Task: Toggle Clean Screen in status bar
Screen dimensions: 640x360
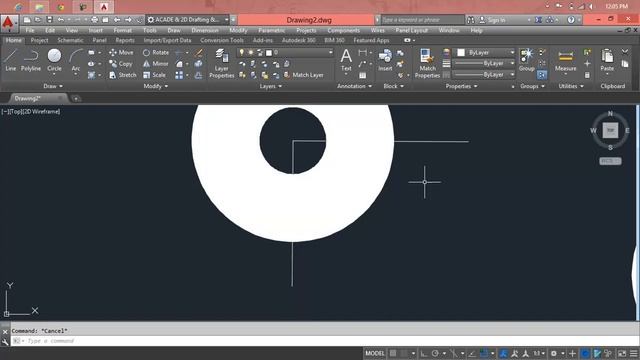Action: tap(622, 353)
